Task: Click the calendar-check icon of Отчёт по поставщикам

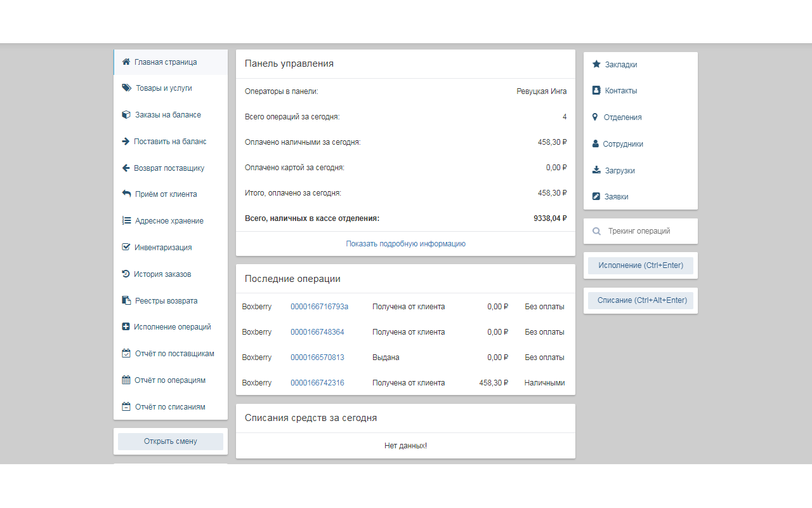Action: point(126,354)
